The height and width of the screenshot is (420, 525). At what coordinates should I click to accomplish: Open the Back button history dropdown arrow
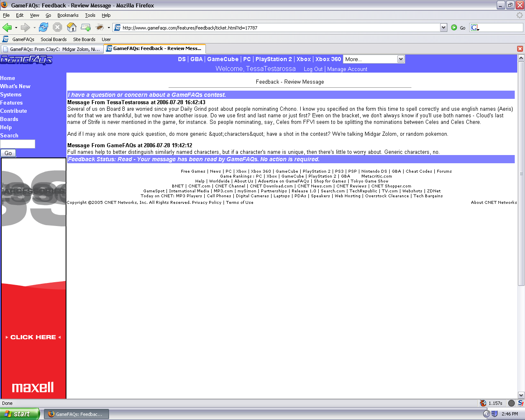pos(16,27)
